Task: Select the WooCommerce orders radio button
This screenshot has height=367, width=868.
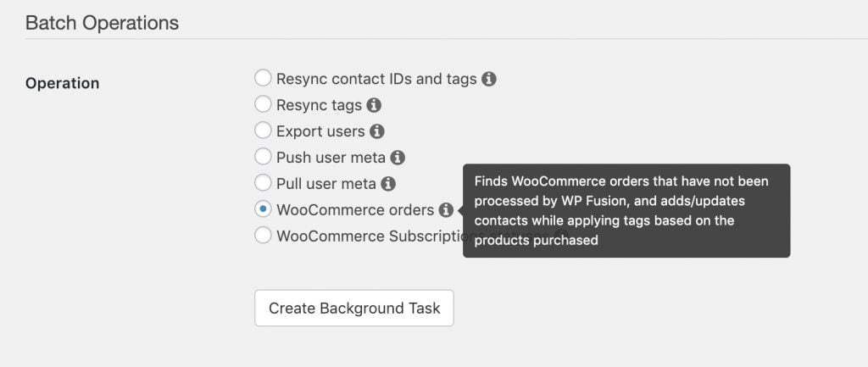Action: pos(263,209)
